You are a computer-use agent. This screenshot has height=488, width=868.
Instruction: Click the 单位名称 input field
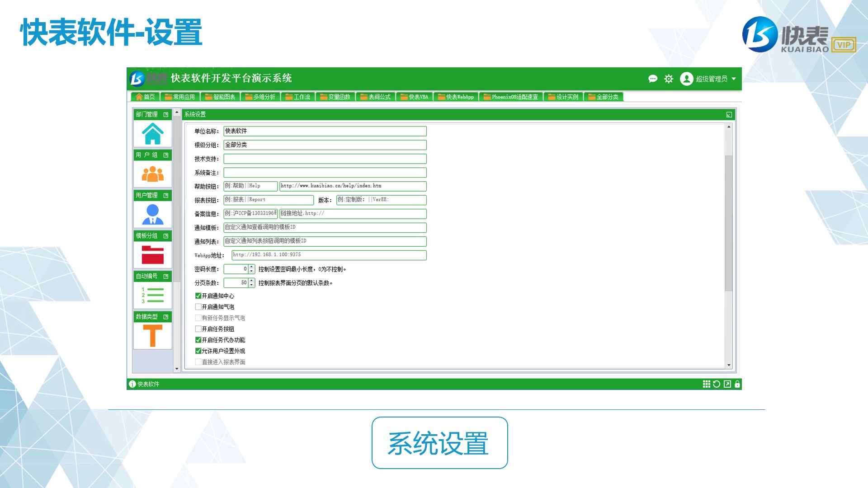click(325, 131)
